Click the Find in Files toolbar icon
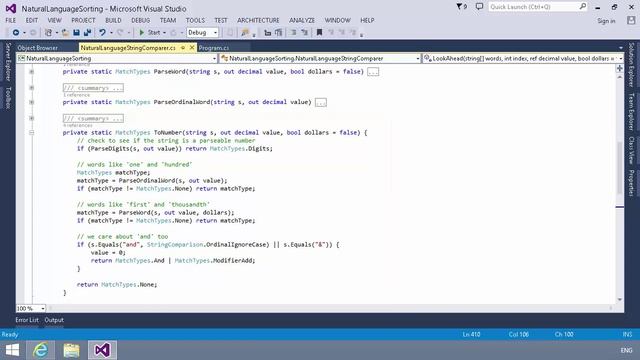This screenshot has height=360, width=640. 245,33
